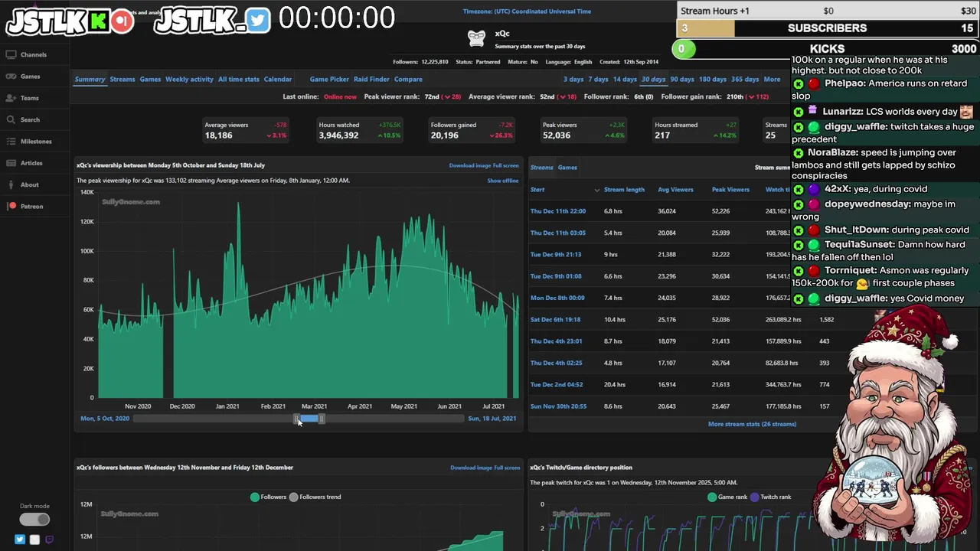Click the xQc gorilla avatar icon
Viewport: 980px width, 551px height.
pyautogui.click(x=476, y=37)
